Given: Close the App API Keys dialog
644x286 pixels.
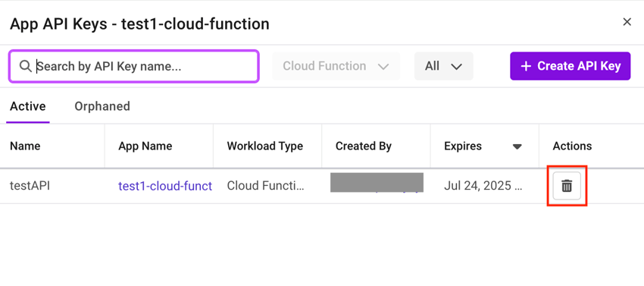Looking at the screenshot, I should 627,22.
